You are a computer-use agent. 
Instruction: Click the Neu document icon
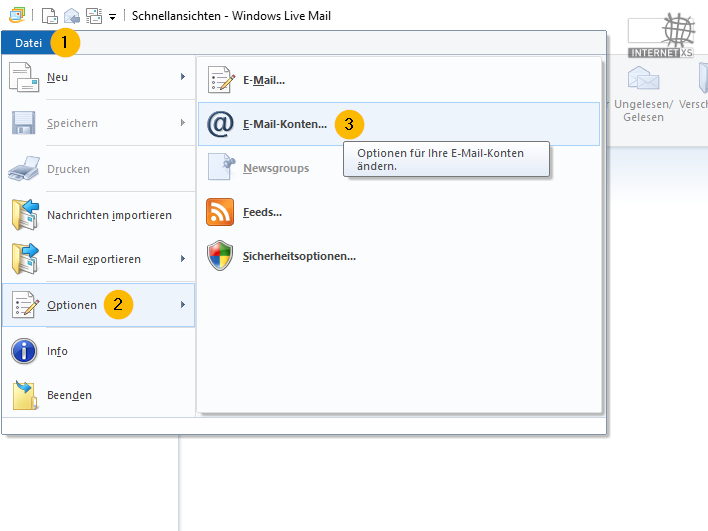[24, 77]
